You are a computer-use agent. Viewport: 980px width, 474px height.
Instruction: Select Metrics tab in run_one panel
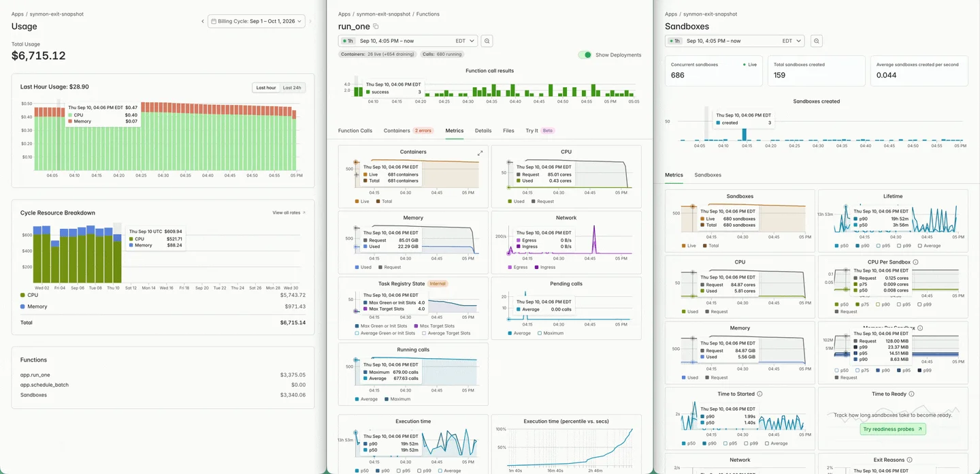coord(455,130)
